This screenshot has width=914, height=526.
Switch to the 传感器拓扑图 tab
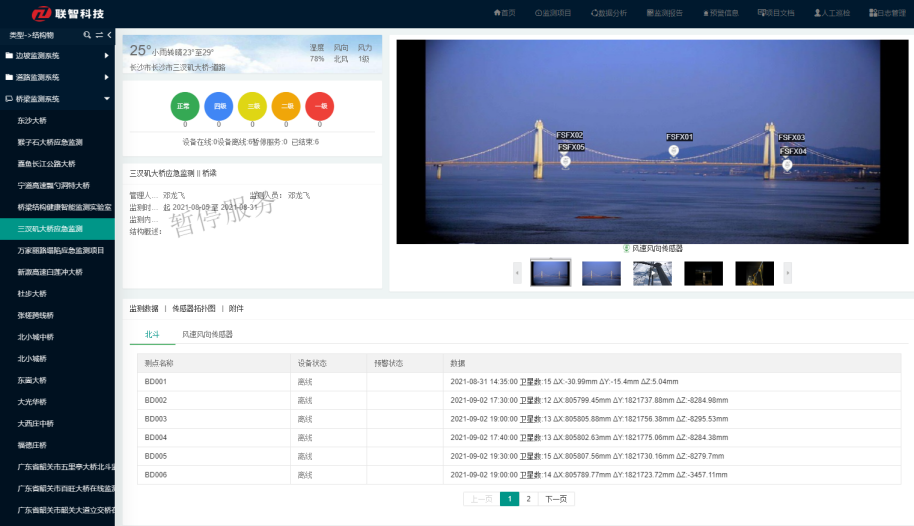click(x=194, y=308)
